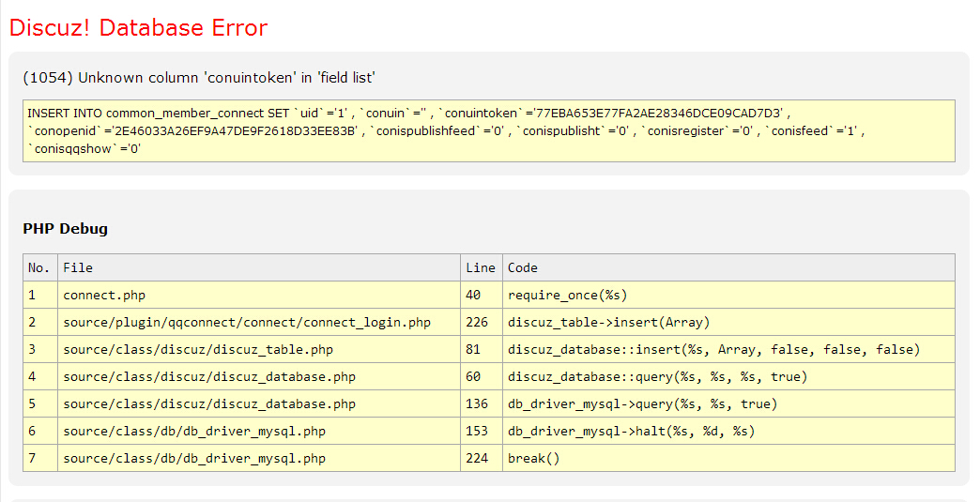Click the db_driver_mysql->halt code cell
The image size is (980, 502).
pyautogui.click(x=631, y=431)
